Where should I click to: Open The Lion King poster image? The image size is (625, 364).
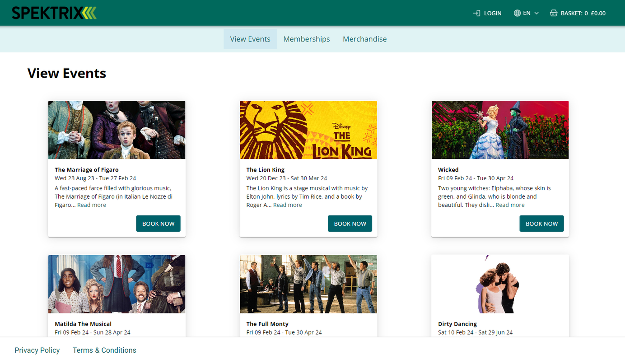(x=308, y=130)
